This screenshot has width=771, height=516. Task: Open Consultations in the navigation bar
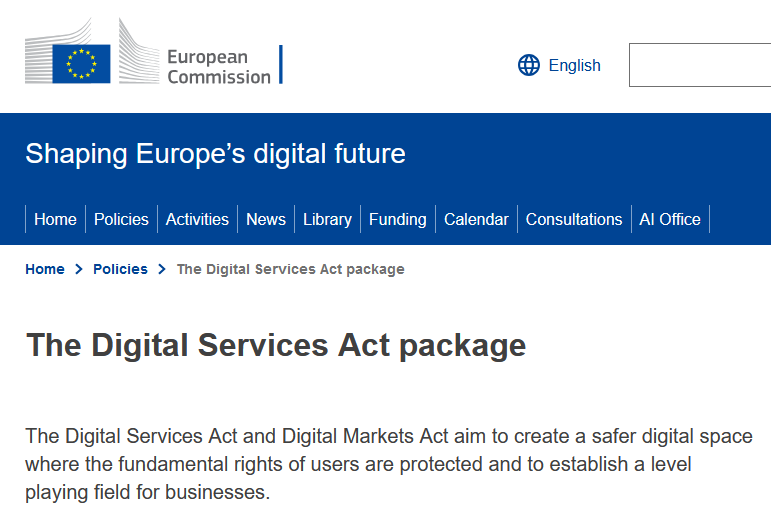point(574,220)
